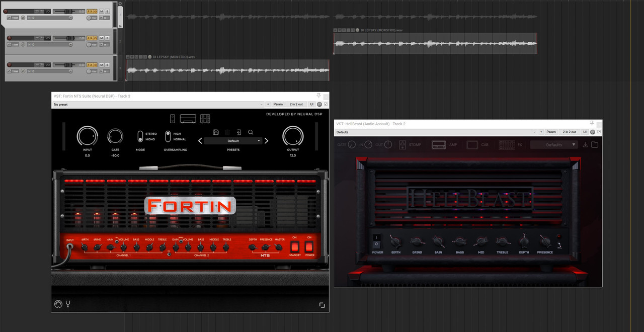Mute track 1
Screen dimensions: 644x332
point(102,11)
